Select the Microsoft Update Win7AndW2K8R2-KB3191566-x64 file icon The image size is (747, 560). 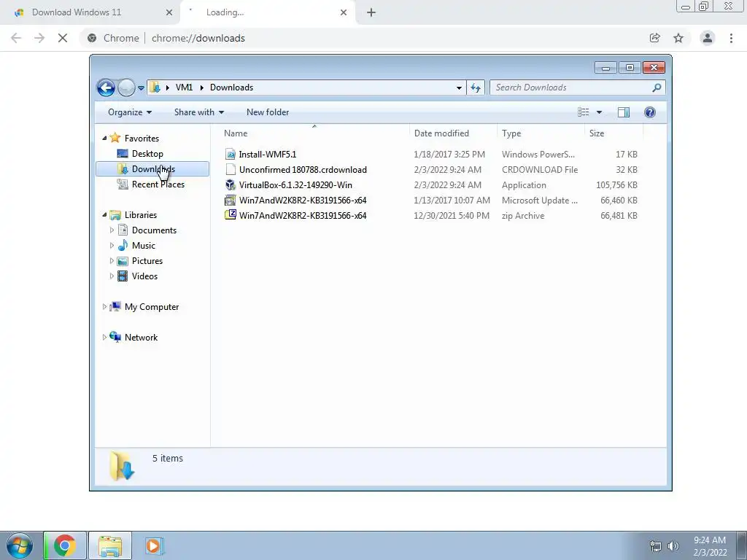click(x=231, y=200)
